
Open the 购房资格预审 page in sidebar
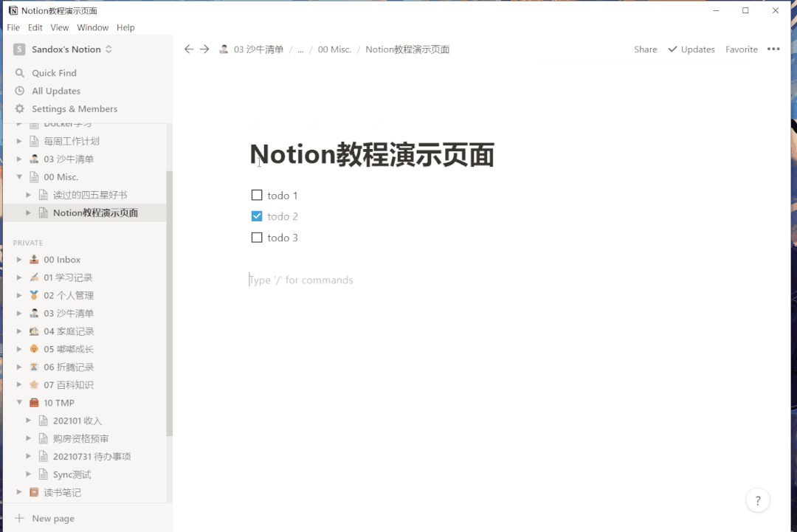click(81, 438)
